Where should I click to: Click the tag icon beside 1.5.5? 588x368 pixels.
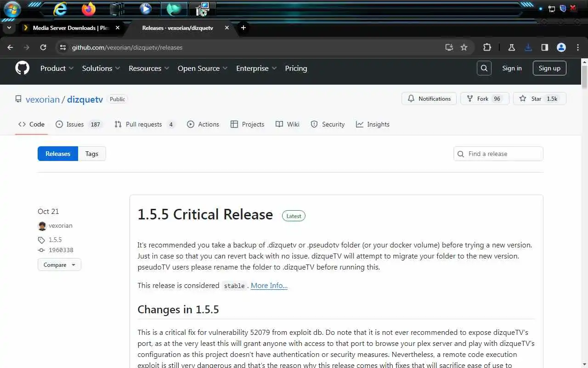pos(41,240)
